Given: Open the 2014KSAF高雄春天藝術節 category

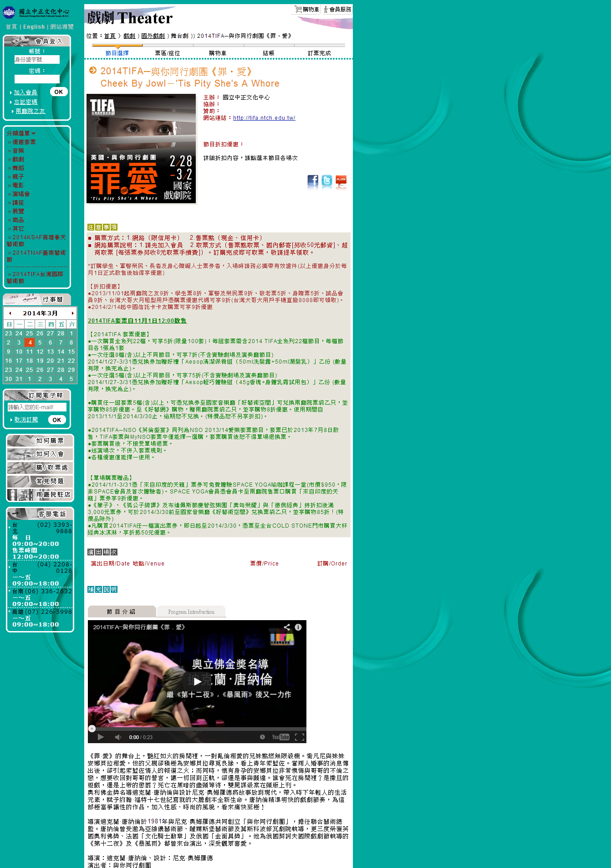Looking at the screenshot, I should pos(36,241).
